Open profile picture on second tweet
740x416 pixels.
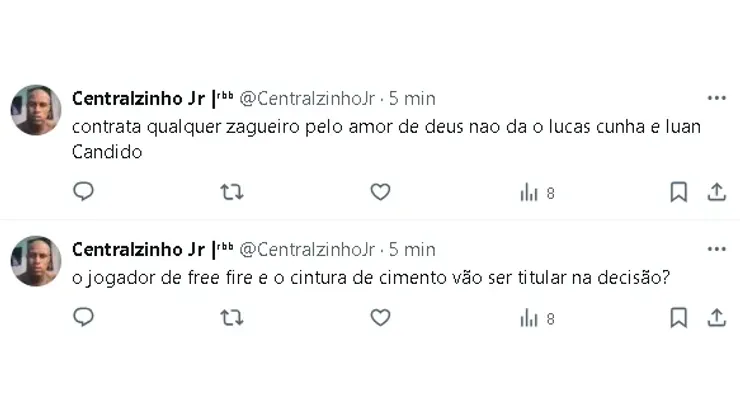tap(36, 261)
